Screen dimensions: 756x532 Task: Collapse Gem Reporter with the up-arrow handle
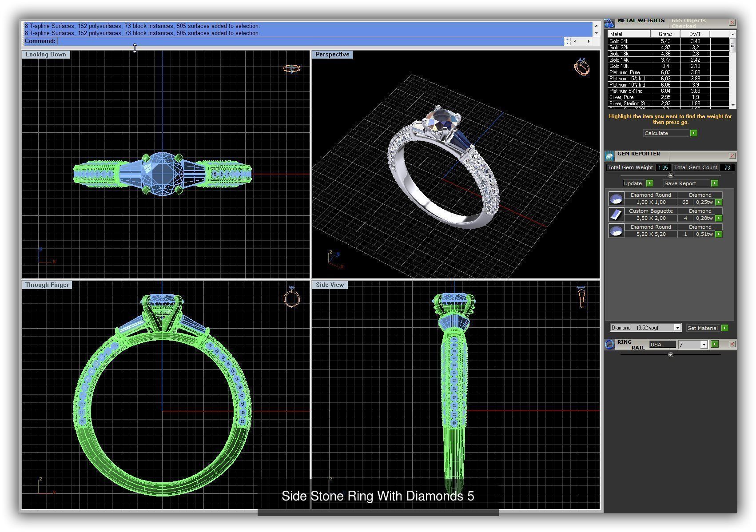(671, 175)
